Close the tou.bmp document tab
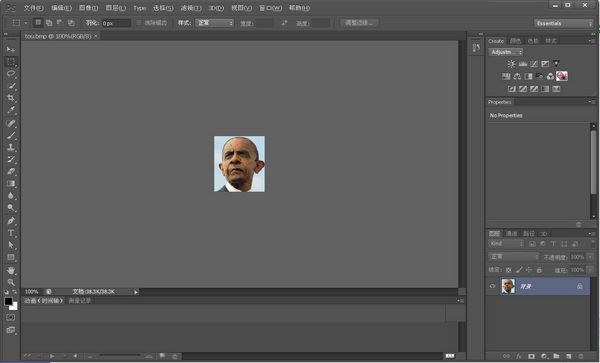This screenshot has height=363, width=600. [x=96, y=36]
